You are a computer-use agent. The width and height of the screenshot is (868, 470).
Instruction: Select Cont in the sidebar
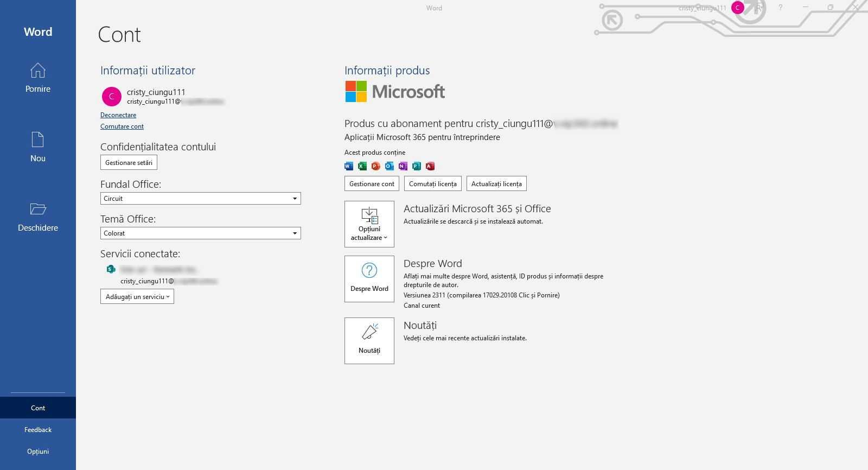[x=38, y=408]
